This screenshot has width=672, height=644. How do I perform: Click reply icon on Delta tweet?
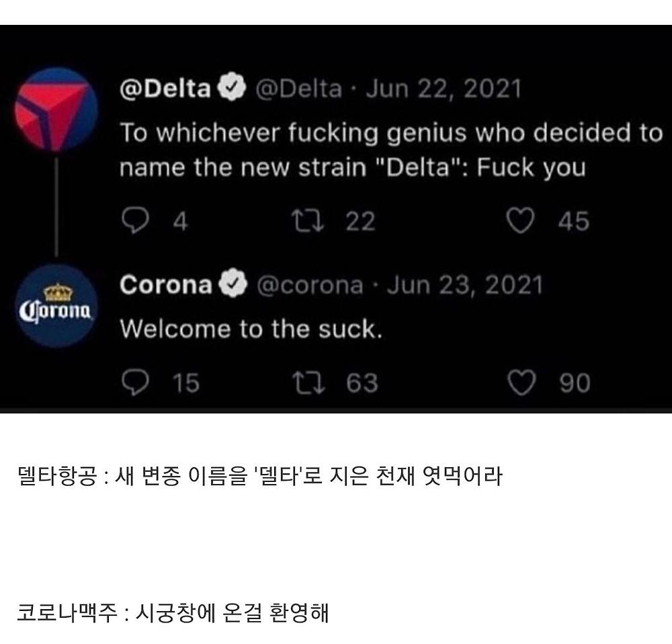coord(134,220)
